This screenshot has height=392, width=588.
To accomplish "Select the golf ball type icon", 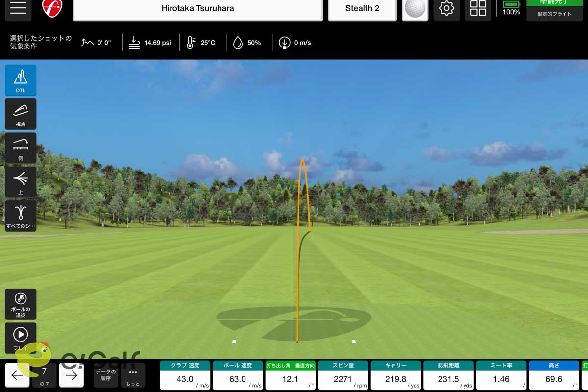I will (415, 10).
